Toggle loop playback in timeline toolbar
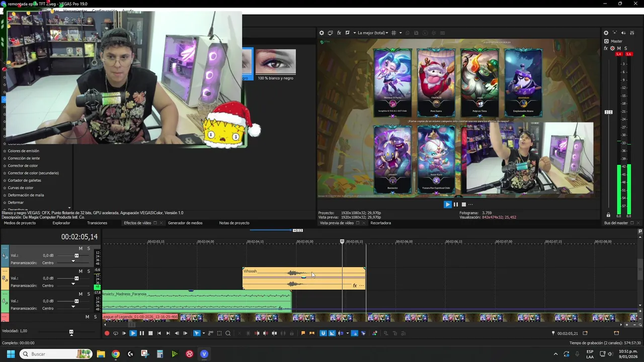The height and width of the screenshot is (362, 644). (116, 333)
